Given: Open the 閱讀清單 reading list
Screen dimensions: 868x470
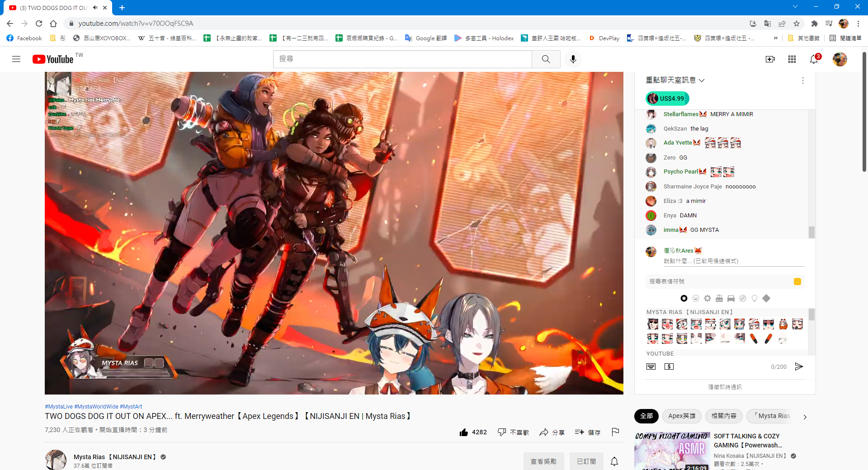Looking at the screenshot, I should tap(845, 38).
